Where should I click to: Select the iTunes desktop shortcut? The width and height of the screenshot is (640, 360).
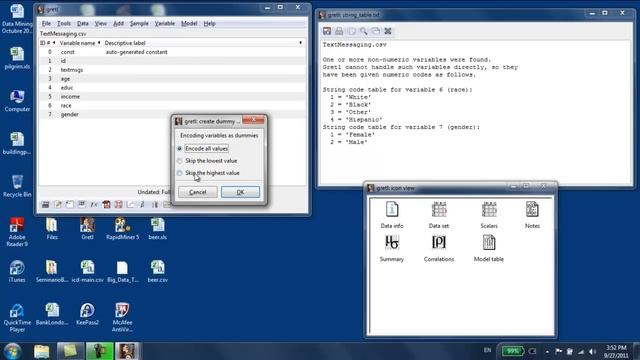[x=17, y=271]
